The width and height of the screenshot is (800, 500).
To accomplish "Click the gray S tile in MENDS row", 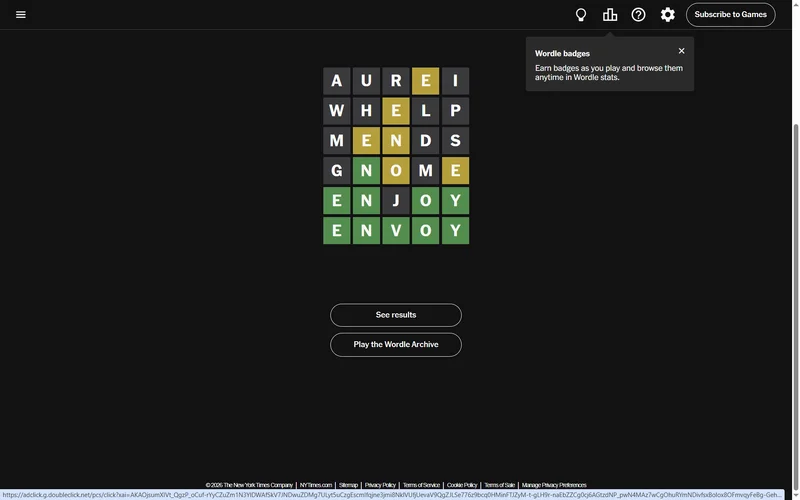I will tap(455, 140).
